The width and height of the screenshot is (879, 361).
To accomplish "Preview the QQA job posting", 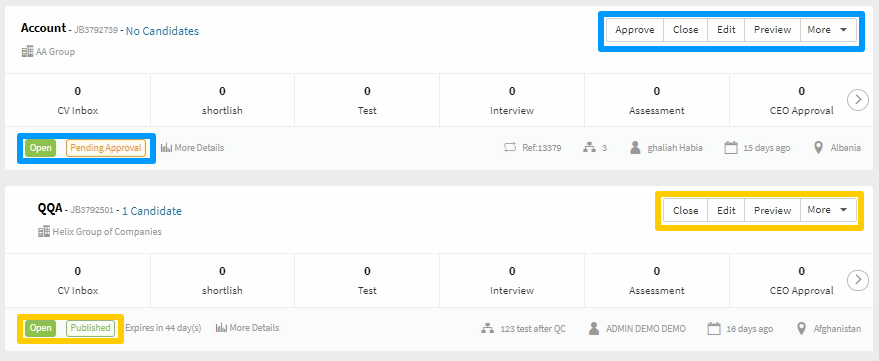I will pyautogui.click(x=772, y=210).
